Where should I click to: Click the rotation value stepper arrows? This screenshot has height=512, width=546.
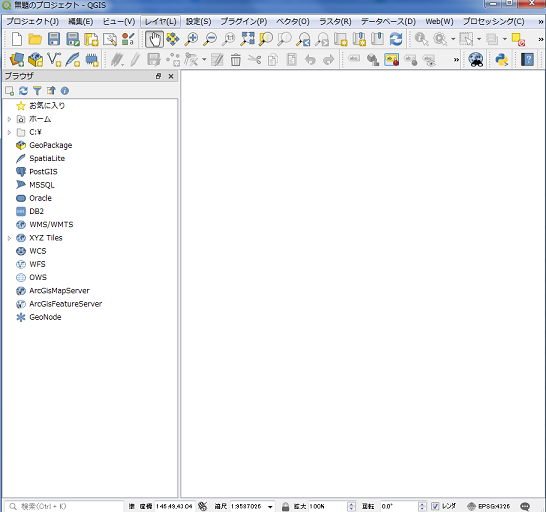pos(422,506)
